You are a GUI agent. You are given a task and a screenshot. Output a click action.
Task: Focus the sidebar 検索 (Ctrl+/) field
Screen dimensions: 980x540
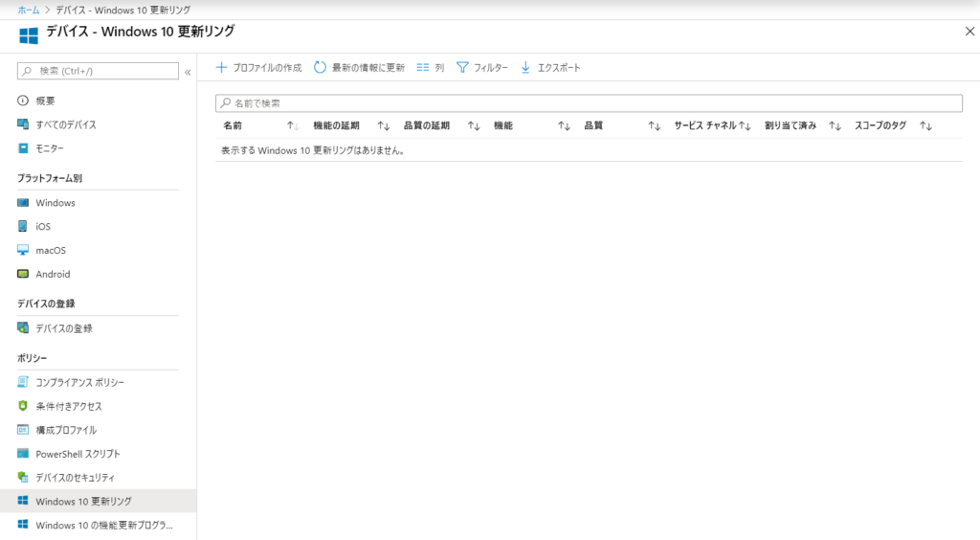coord(99,71)
